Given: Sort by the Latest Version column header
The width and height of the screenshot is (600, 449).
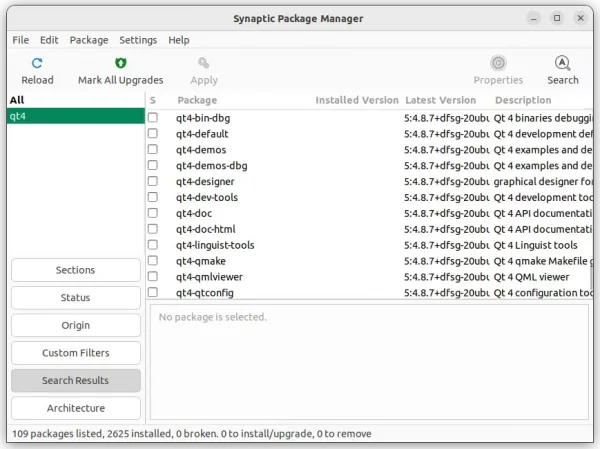Looking at the screenshot, I should 440,100.
